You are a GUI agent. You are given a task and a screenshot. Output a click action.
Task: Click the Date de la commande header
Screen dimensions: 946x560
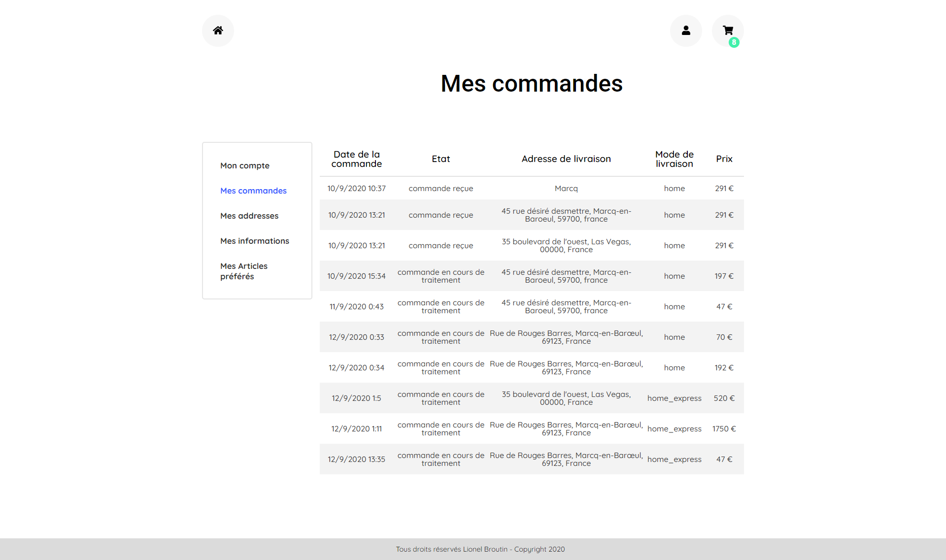pos(356,159)
